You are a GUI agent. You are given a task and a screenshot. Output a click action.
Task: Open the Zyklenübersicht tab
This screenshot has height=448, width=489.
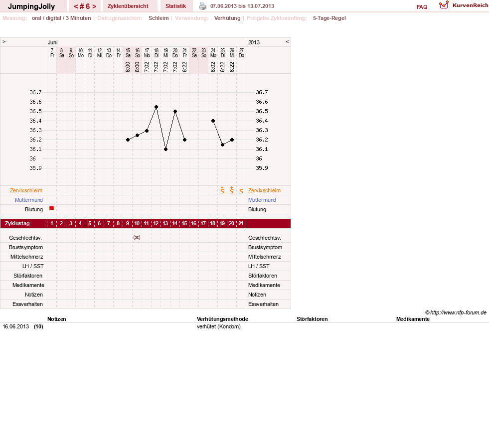(x=128, y=6)
